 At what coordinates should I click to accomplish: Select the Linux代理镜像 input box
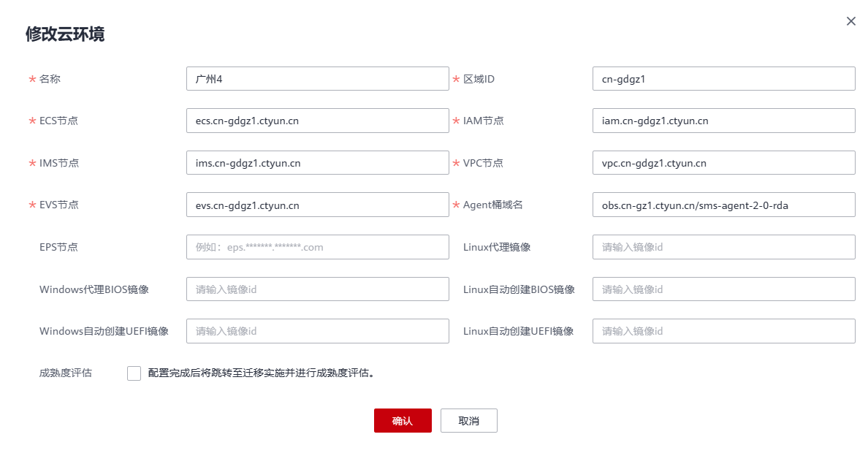point(723,246)
